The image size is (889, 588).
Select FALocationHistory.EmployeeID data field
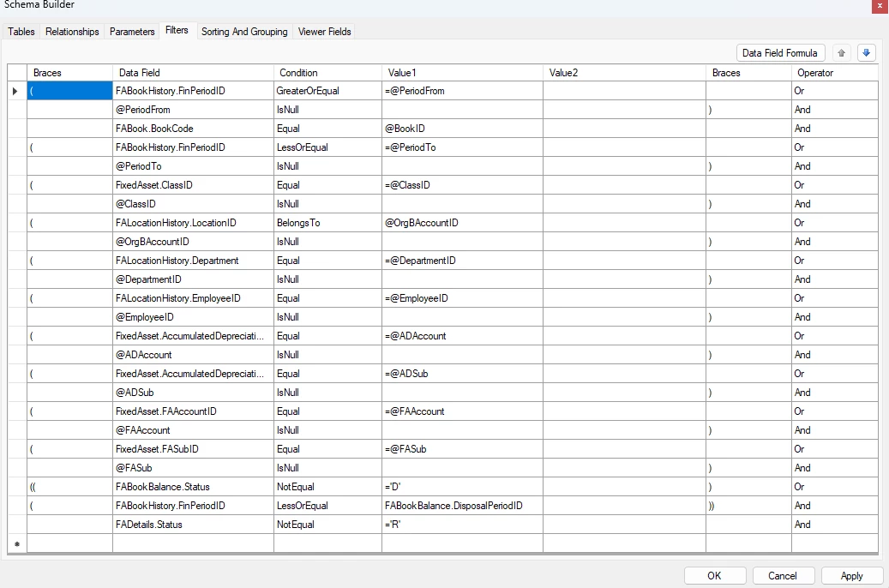[193, 298]
